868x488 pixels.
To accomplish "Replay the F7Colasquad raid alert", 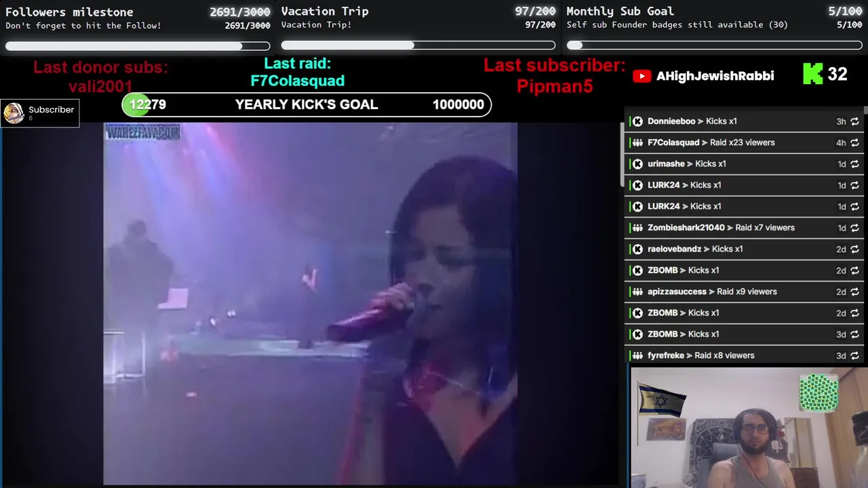I will tap(854, 142).
